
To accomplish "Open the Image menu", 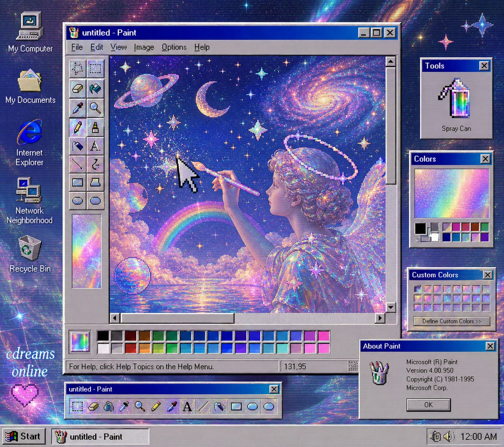I will 144,47.
